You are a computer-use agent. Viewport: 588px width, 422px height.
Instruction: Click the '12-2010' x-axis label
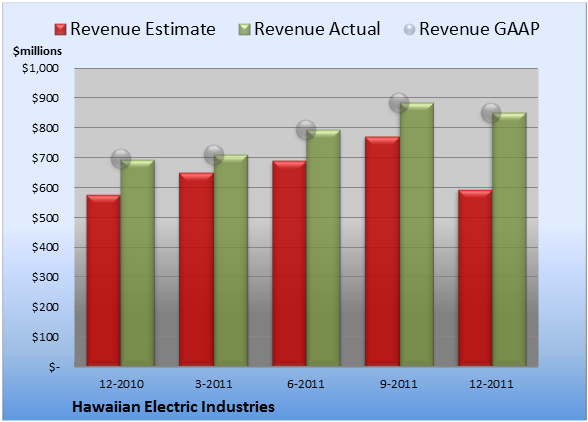point(121,384)
